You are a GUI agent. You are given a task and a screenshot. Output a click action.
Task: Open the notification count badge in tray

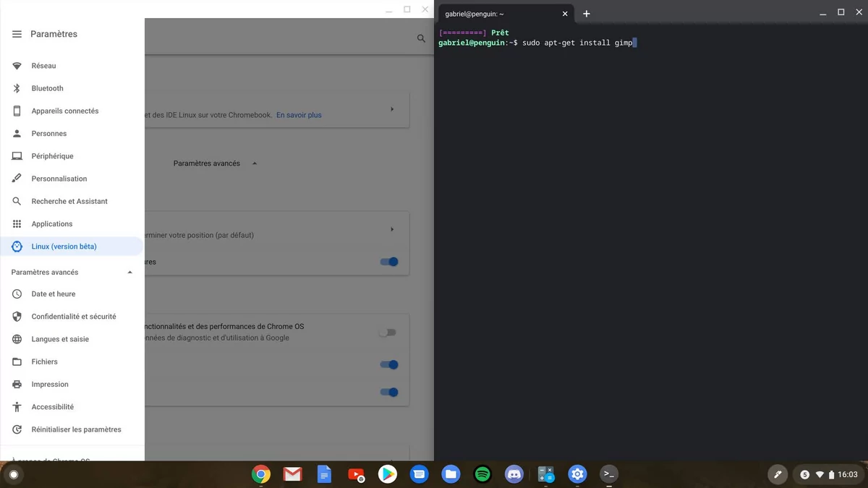tap(804, 475)
